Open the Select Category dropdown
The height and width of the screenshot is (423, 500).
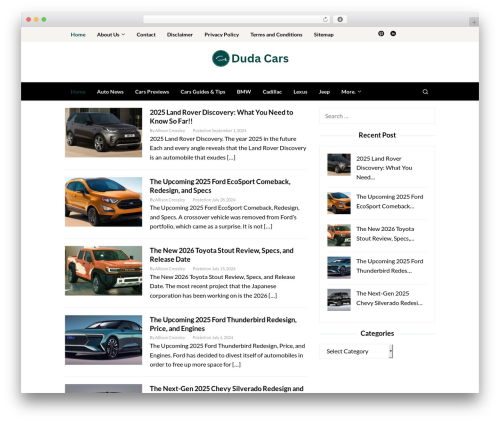[x=356, y=351]
